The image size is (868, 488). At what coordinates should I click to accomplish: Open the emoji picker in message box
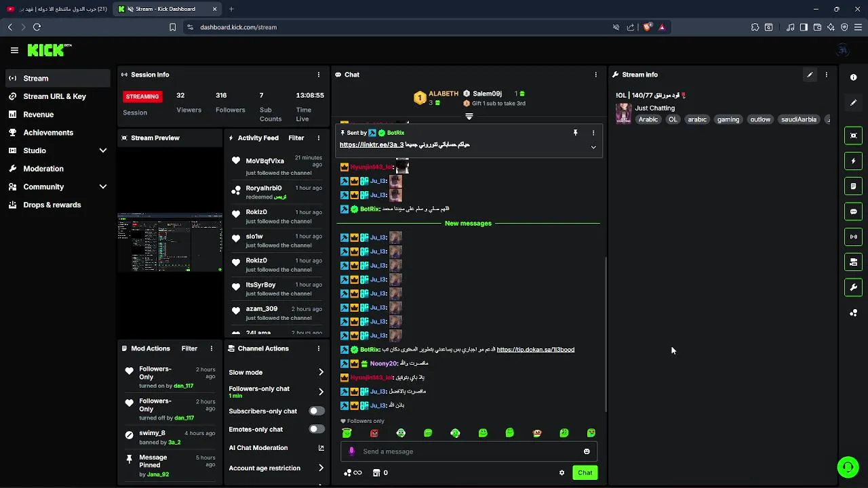tap(587, 451)
